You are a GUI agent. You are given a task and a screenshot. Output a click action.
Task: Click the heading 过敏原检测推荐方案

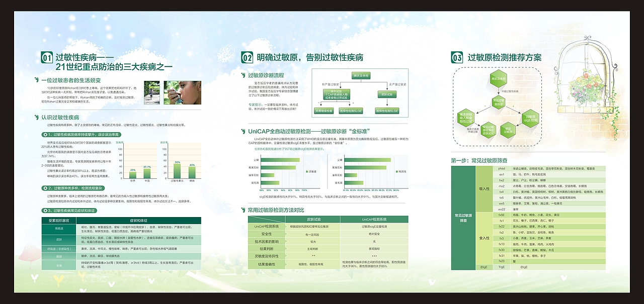click(x=505, y=57)
